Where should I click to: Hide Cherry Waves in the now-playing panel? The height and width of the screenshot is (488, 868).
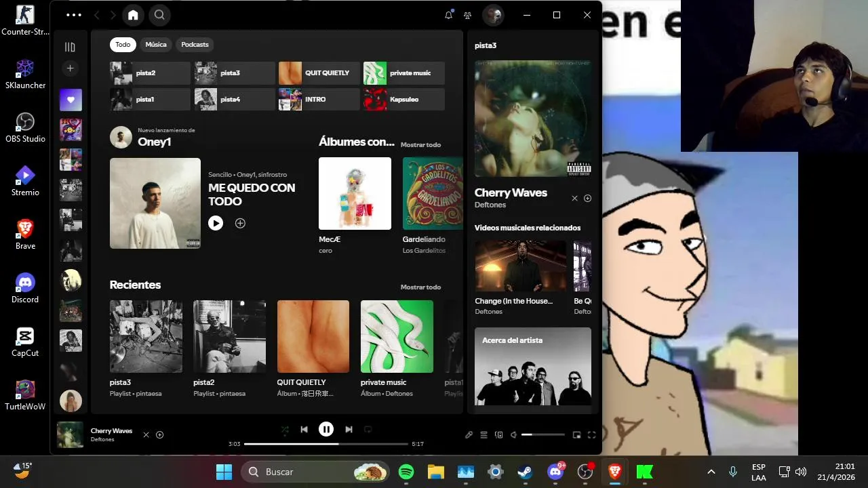click(x=574, y=199)
